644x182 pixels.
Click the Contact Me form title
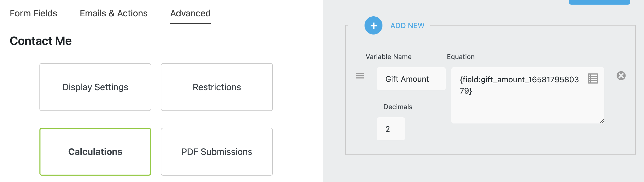coord(41,41)
